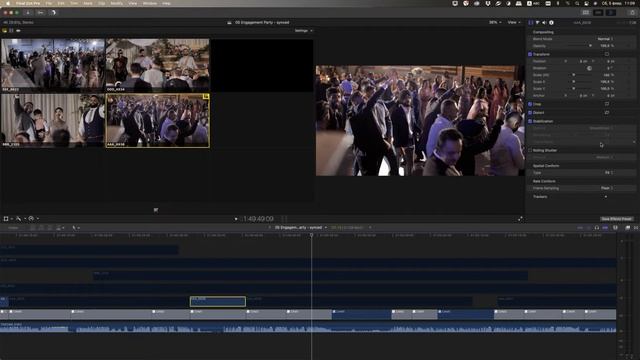Open the Effects browser icon
This screenshot has width=640, height=360.
pyautogui.click(x=627, y=228)
